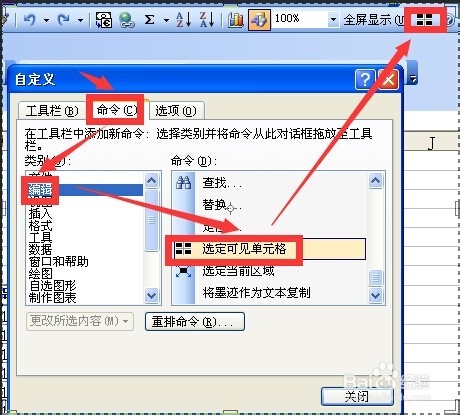This screenshot has width=460, height=415.
Task: Select 窗口和帮助 in the category list
Action: point(58,261)
